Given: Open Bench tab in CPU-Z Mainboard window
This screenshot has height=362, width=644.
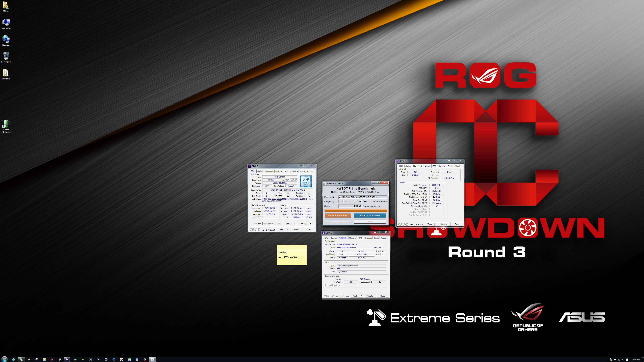Looking at the screenshot, I should click(376, 238).
